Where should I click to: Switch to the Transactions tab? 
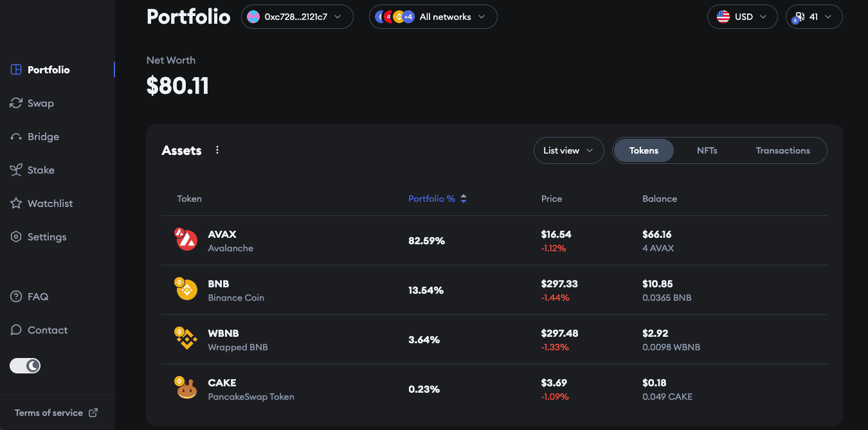(x=782, y=150)
